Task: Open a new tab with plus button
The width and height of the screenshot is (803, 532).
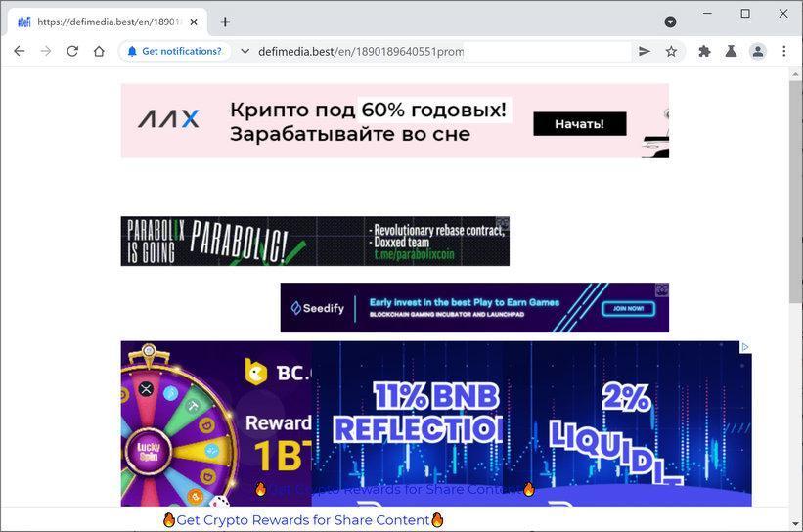Action: click(225, 22)
